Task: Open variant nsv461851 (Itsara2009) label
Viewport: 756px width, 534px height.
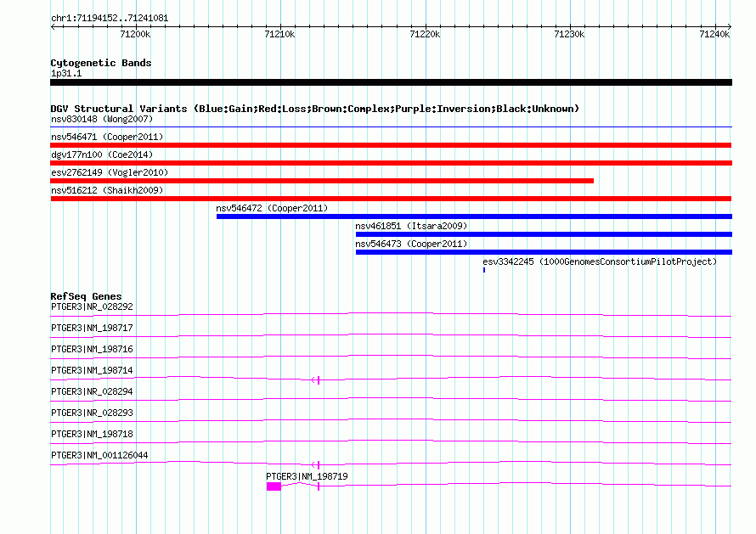Action: [411, 226]
